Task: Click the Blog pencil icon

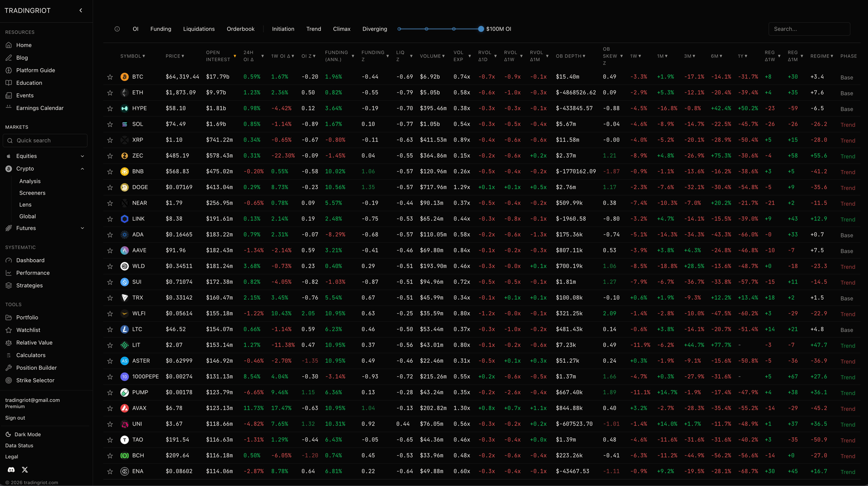Action: click(9, 58)
